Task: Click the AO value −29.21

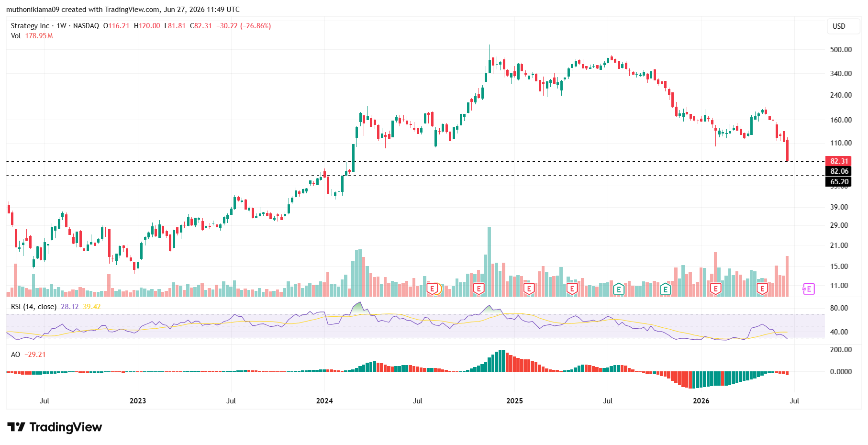Action: pos(35,355)
